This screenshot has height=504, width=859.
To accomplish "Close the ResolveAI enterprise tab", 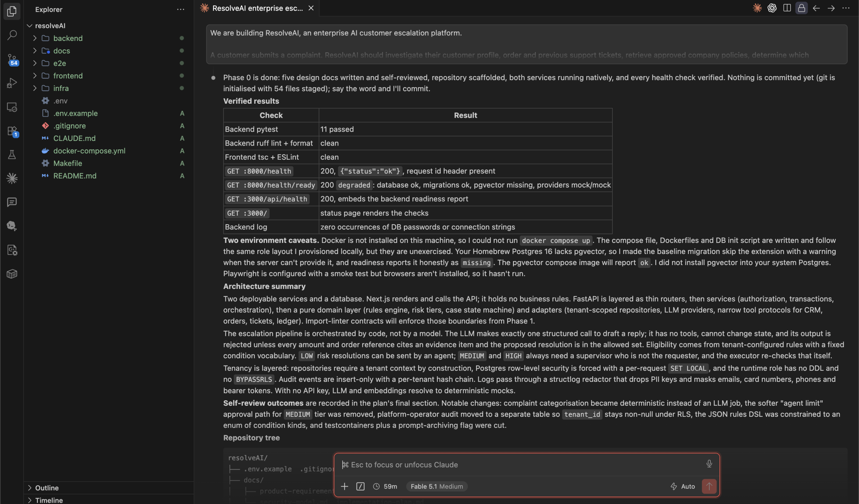I will [x=311, y=8].
